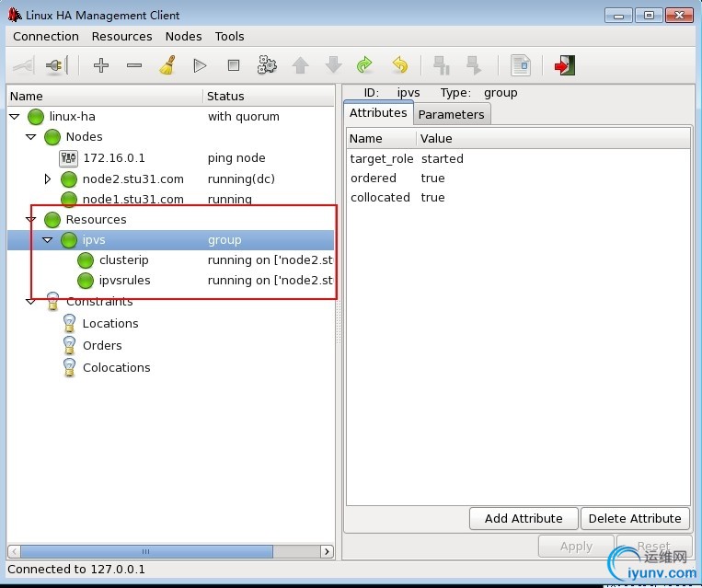Expand node2.stu31.com tree node
This screenshot has width=702, height=588.
pos(48,179)
